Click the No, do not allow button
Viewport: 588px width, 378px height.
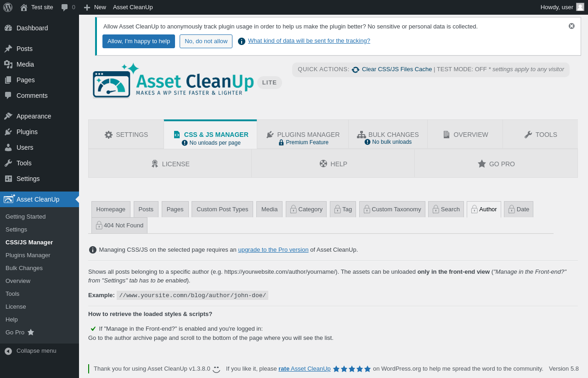pos(206,41)
